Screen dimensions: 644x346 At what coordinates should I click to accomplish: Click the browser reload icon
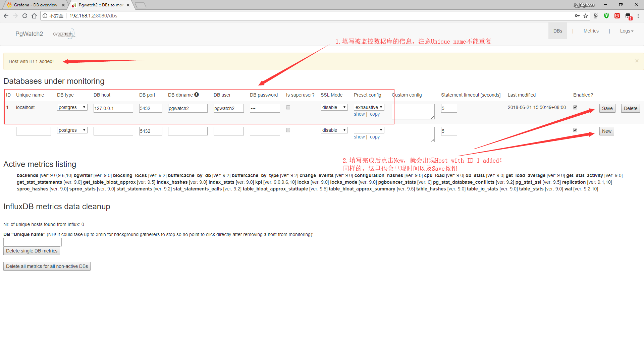[x=24, y=15]
